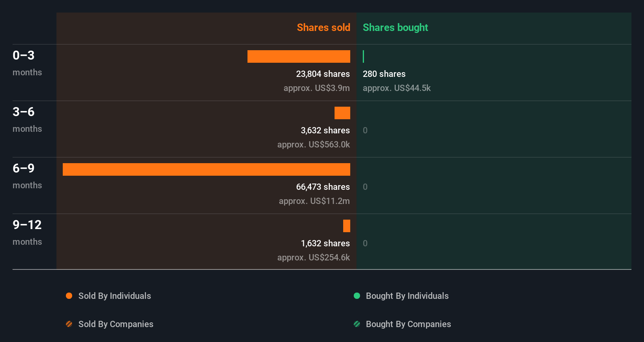Select the Sold By Companies legend label
This screenshot has width=644, height=342.
pyautogui.click(x=116, y=324)
